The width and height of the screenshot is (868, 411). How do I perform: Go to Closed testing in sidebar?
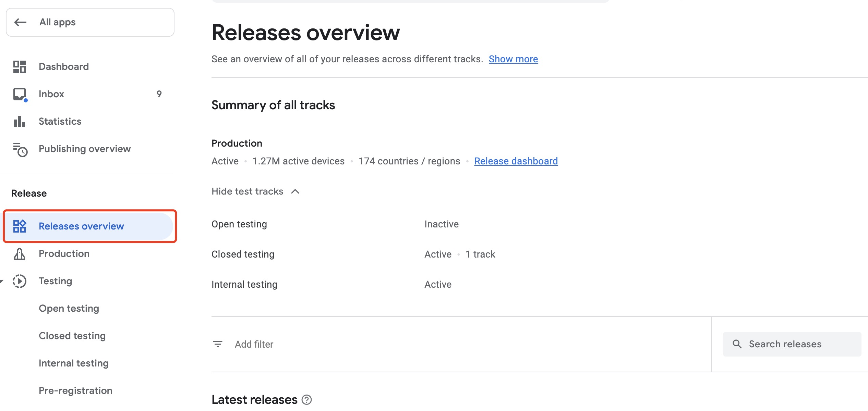pyautogui.click(x=72, y=336)
